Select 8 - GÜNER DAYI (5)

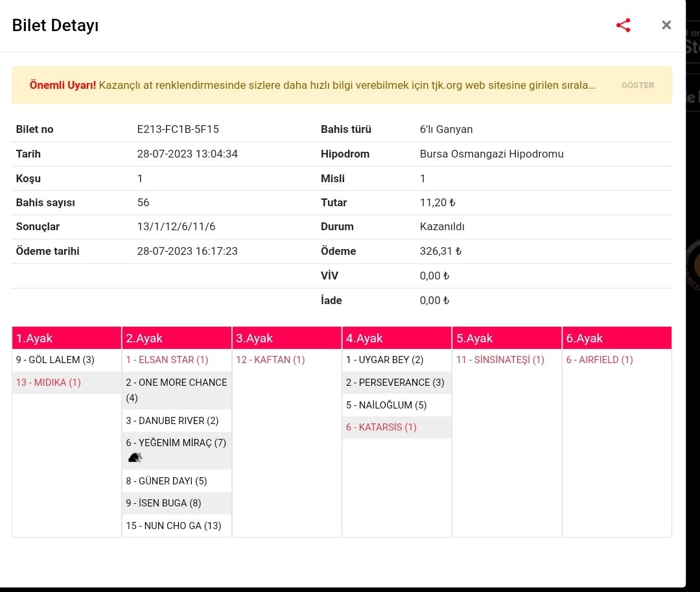click(x=166, y=481)
